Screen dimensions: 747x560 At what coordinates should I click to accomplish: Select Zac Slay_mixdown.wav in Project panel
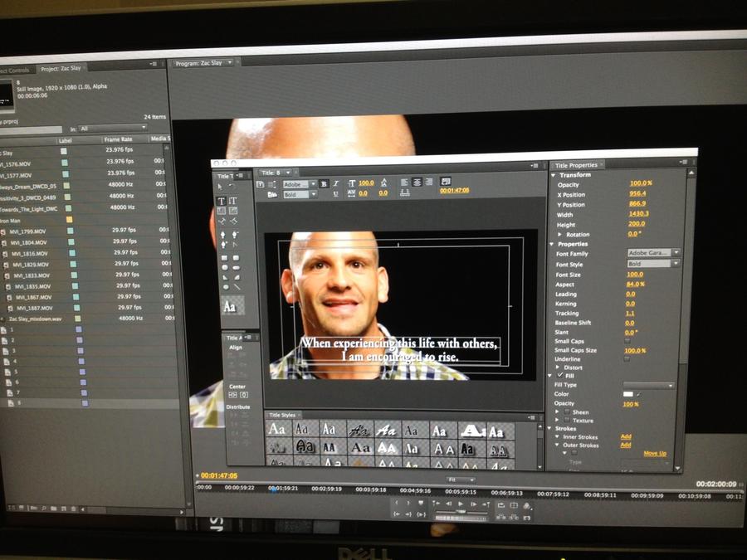coord(35,319)
